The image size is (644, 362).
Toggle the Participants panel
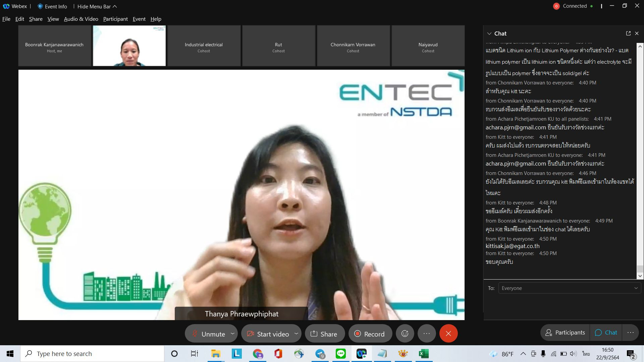coord(565,333)
